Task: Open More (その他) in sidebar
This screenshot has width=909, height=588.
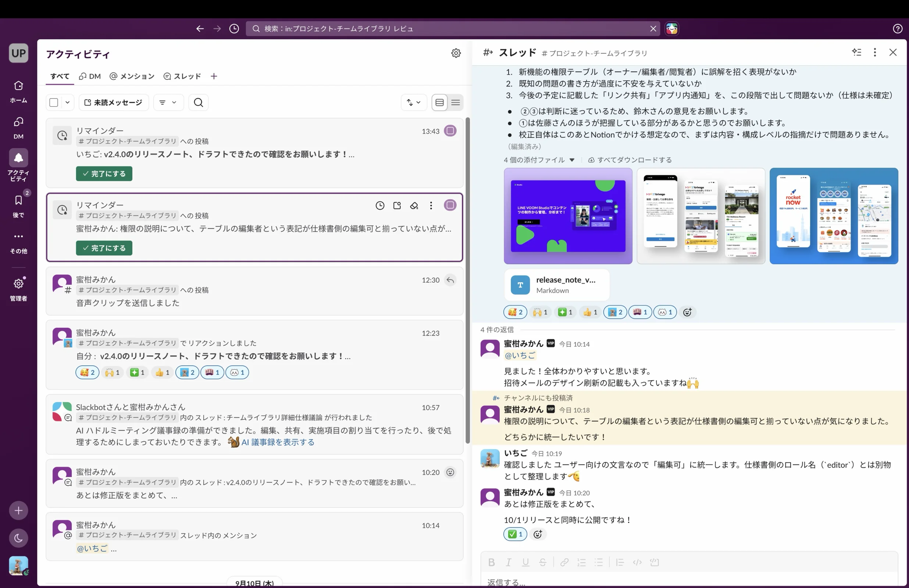Action: point(18,243)
